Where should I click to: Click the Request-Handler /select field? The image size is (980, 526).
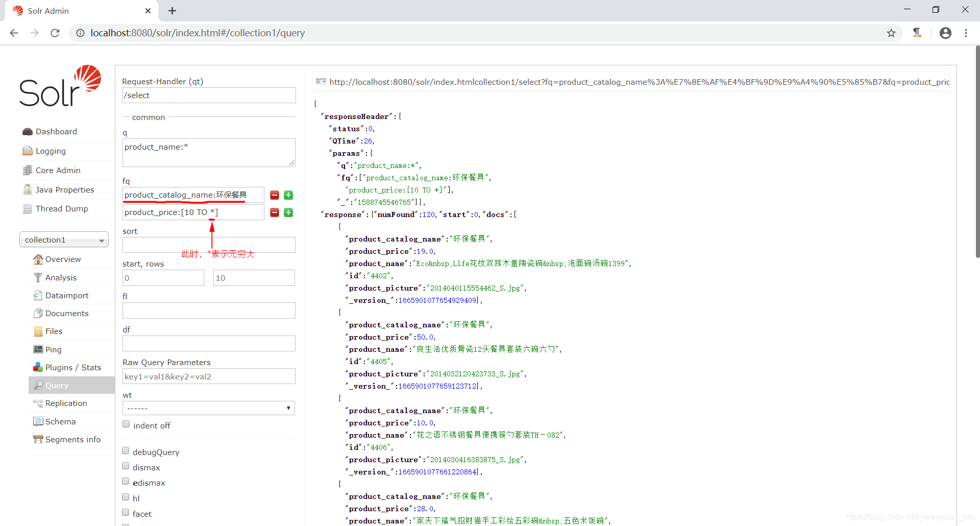coord(209,95)
